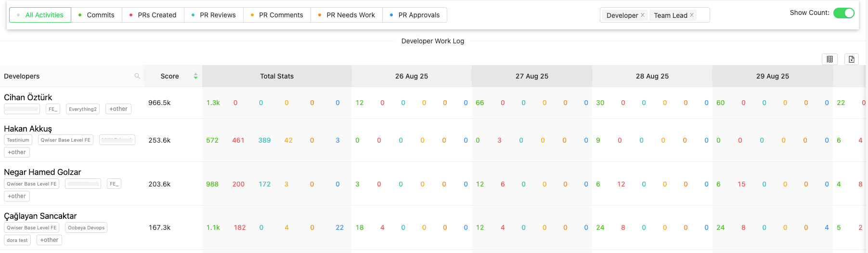
Task: Select the All Activities filter
Action: (x=40, y=15)
